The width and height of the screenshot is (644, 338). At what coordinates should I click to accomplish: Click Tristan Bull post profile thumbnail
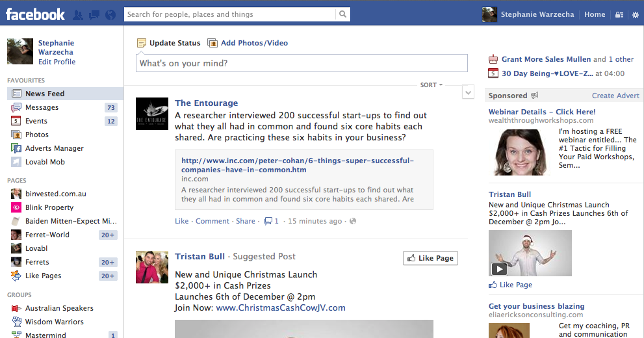(152, 267)
